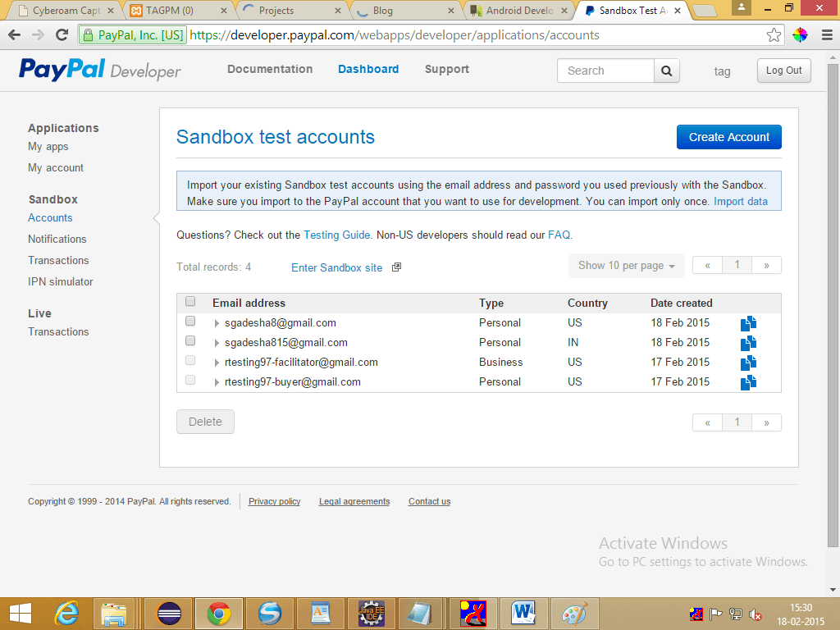
Task: Launch Internet Explorer from the taskbar
Action: click(x=67, y=614)
